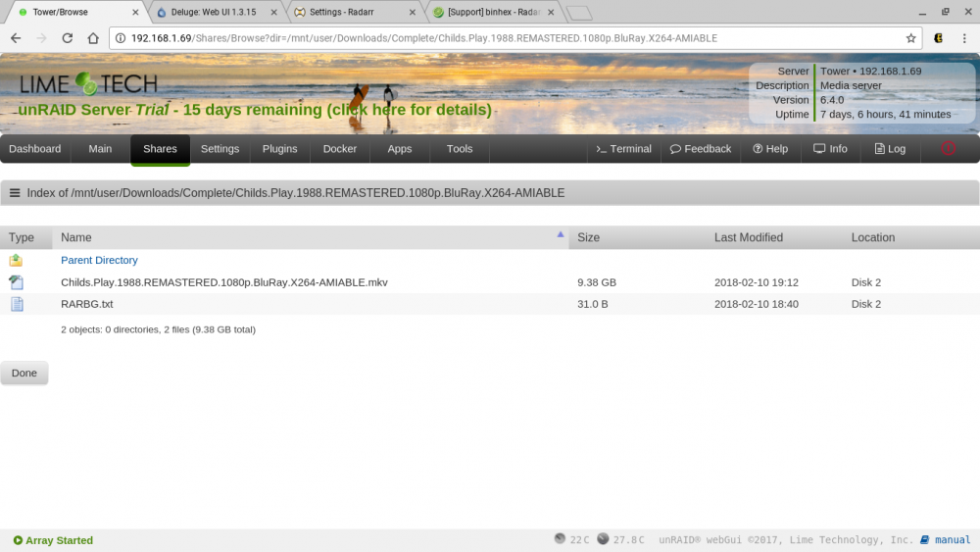Open the browser extension icon beside the star
This screenshot has width=980, height=552.
click(938, 38)
